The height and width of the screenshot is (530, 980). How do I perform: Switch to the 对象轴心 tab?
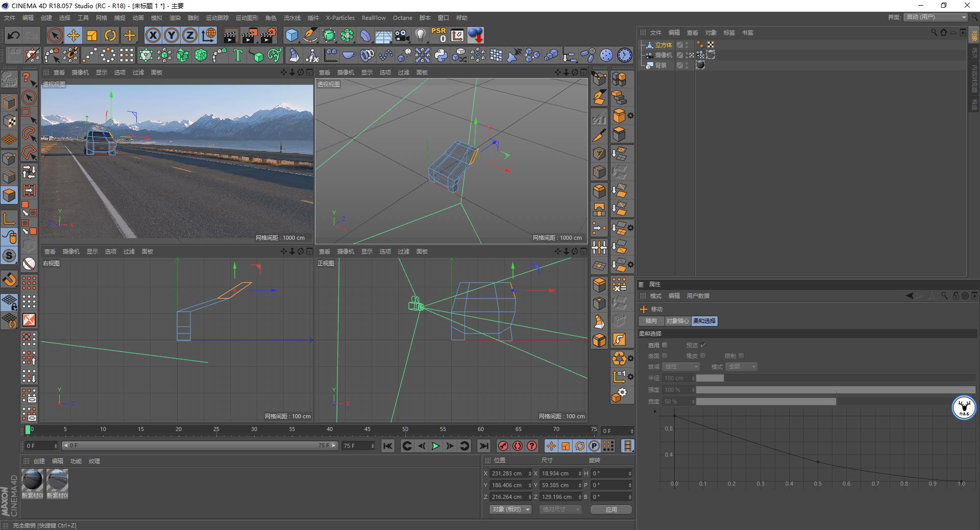coord(677,321)
